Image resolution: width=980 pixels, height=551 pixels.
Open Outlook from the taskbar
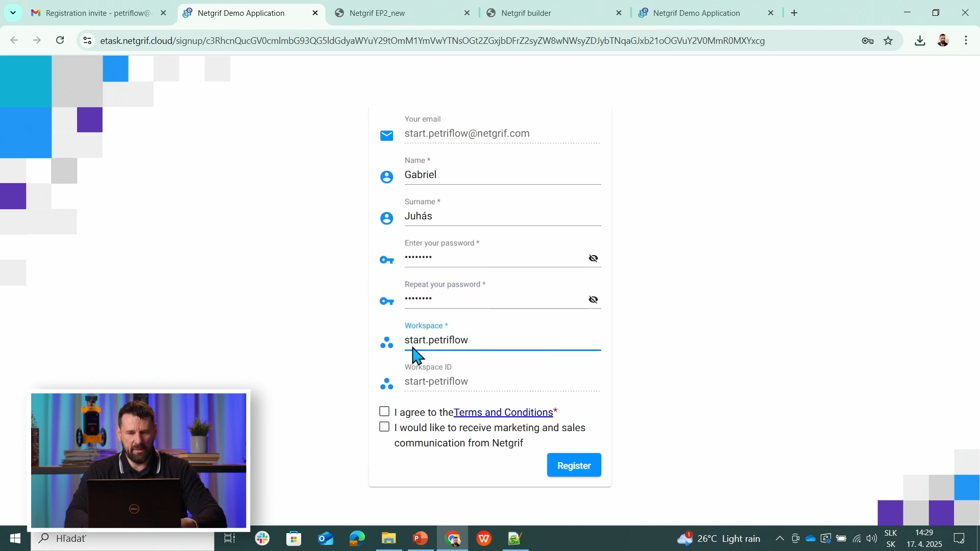pyautogui.click(x=326, y=538)
